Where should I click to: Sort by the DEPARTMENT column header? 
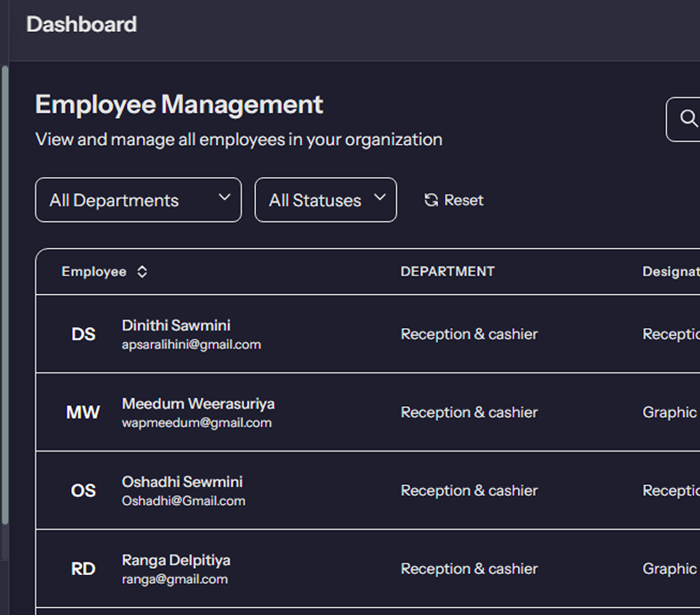click(x=448, y=271)
